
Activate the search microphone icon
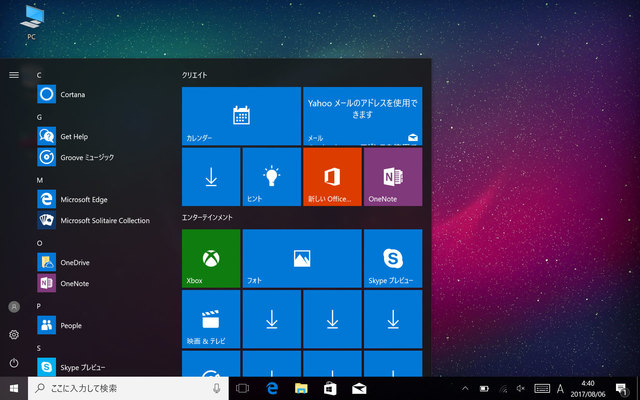click(216, 388)
